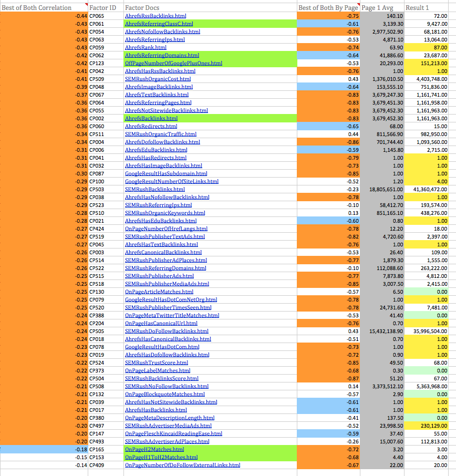This screenshot has height=476, width=456.
Task: Select the -0.87 by-page correlation cell
Action: tap(328, 379)
